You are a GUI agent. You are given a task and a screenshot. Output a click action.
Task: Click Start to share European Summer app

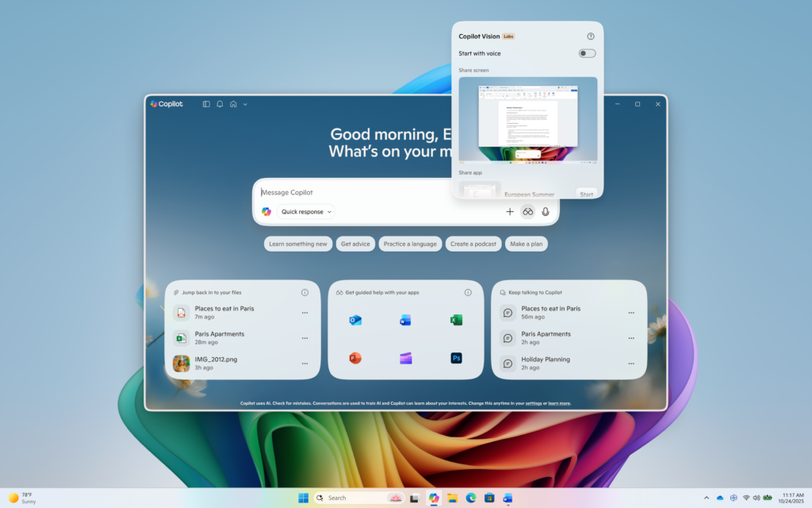click(x=587, y=194)
